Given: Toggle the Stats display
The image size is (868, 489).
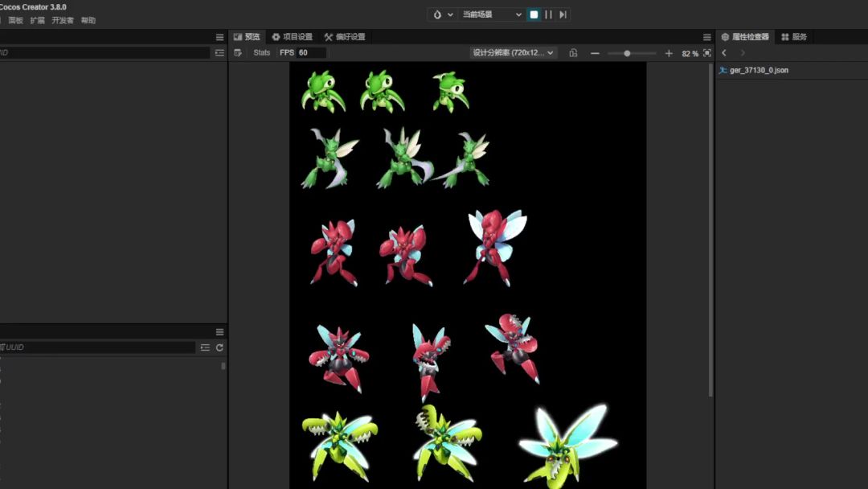Looking at the screenshot, I should (x=262, y=52).
